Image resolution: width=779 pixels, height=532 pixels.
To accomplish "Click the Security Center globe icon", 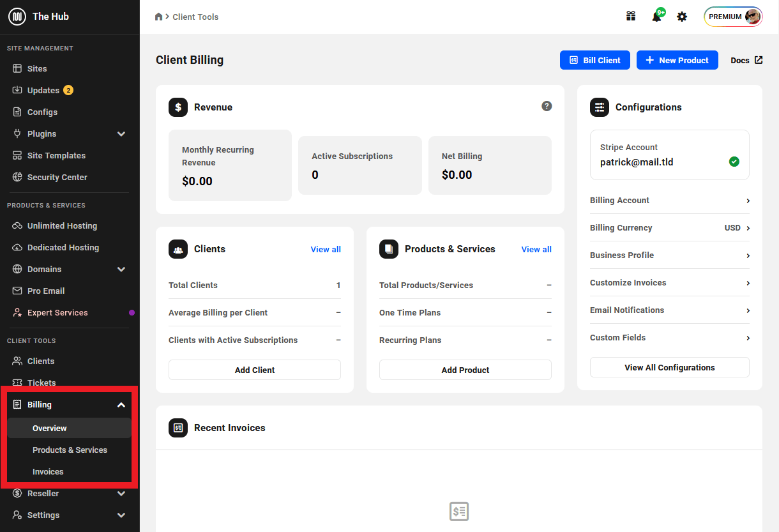I will [17, 177].
